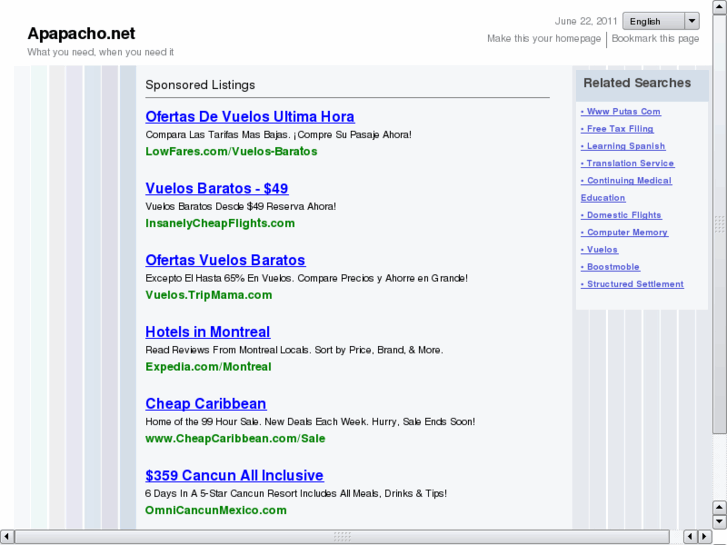
Task: Click 'What you need, when you need it' tagline
Action: (x=101, y=52)
